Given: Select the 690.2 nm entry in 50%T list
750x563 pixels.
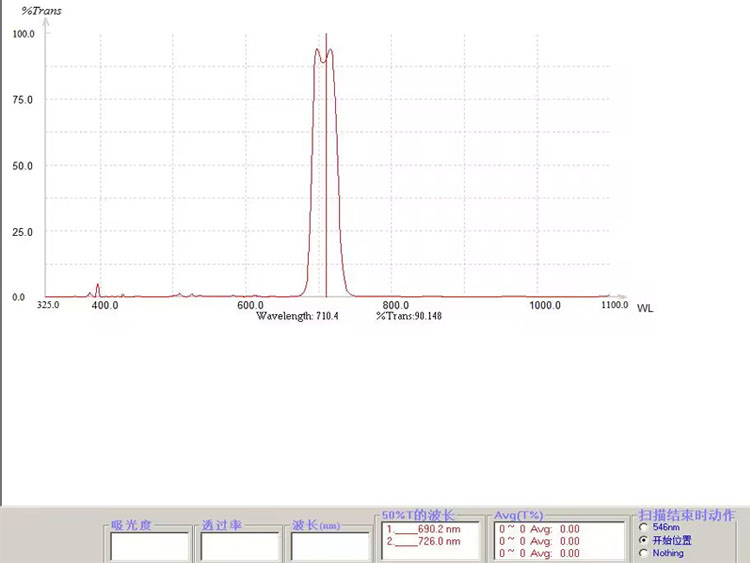Looking at the screenshot, I should (424, 529).
